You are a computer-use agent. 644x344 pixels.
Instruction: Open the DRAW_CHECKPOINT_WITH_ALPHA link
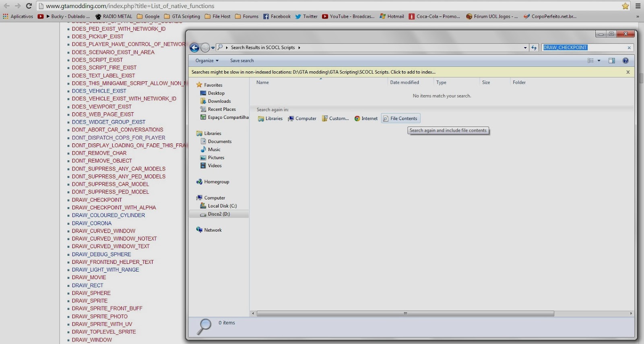point(114,207)
